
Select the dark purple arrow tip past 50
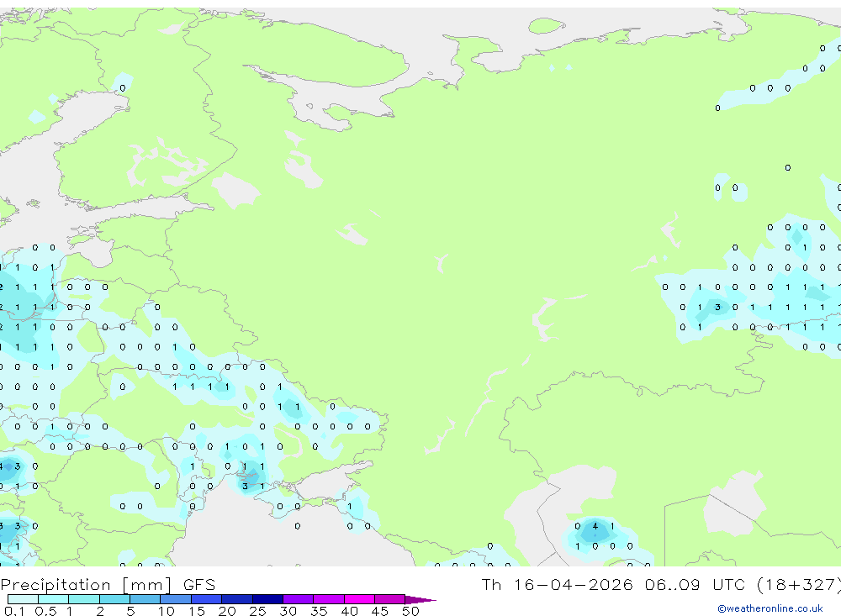point(420,599)
